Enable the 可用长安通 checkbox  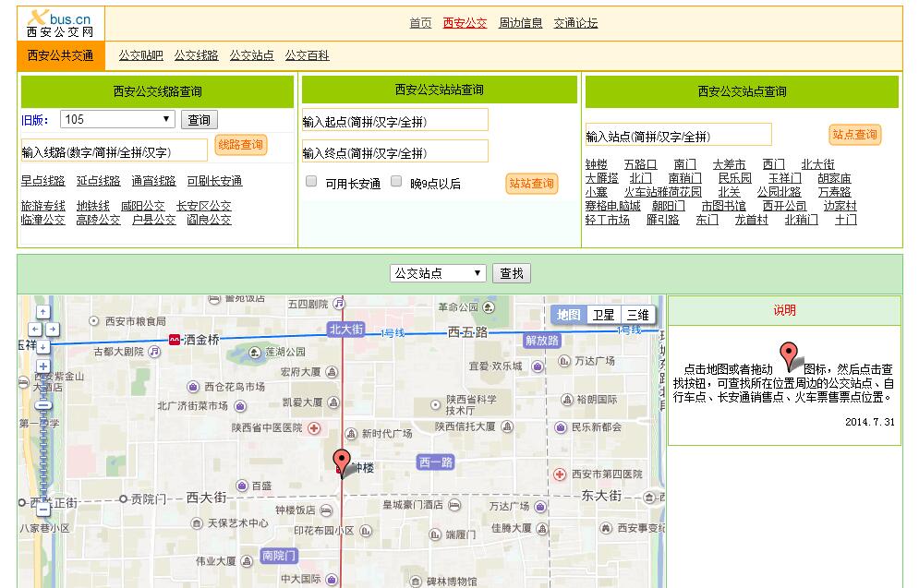click(311, 182)
